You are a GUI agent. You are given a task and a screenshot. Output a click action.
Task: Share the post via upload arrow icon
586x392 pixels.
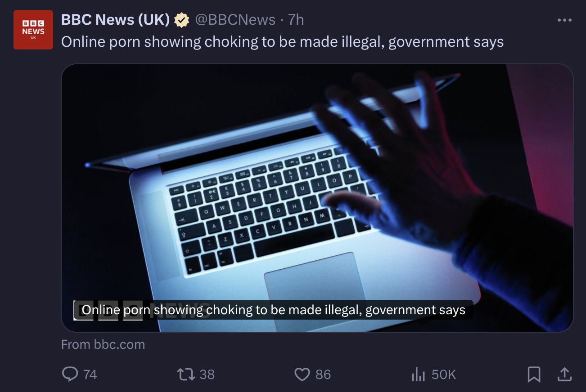coord(564,374)
